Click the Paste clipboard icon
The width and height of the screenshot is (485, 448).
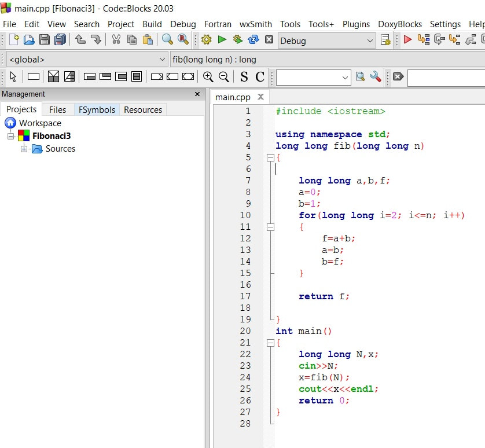[x=148, y=40]
